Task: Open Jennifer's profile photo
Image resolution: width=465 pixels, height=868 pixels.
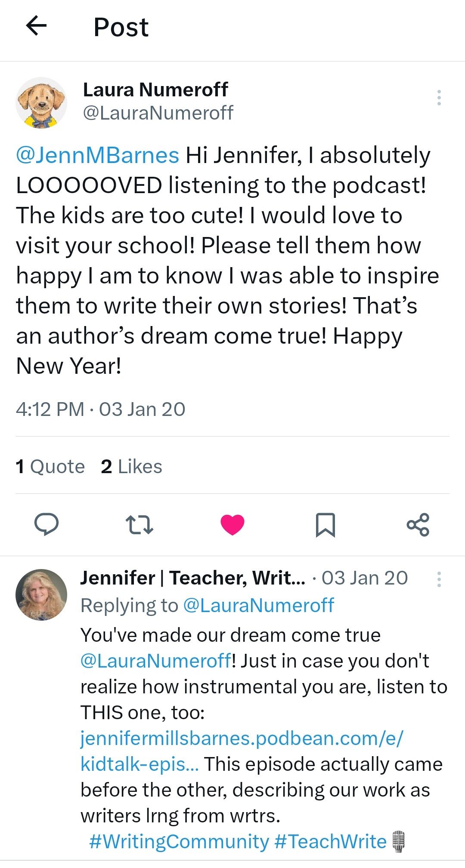Action: pyautogui.click(x=41, y=595)
